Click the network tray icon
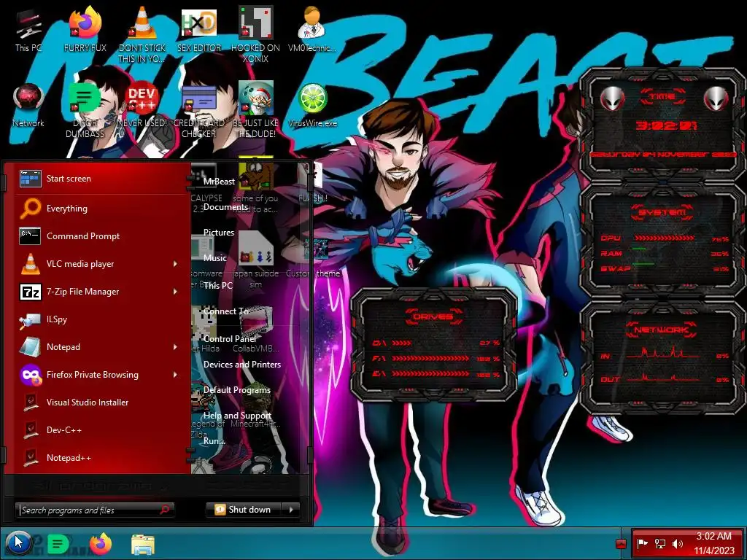 (659, 543)
